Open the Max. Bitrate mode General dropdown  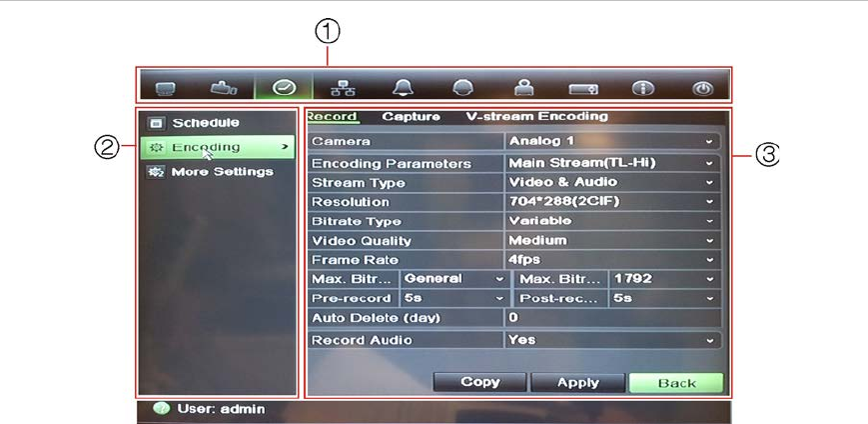[x=454, y=279]
